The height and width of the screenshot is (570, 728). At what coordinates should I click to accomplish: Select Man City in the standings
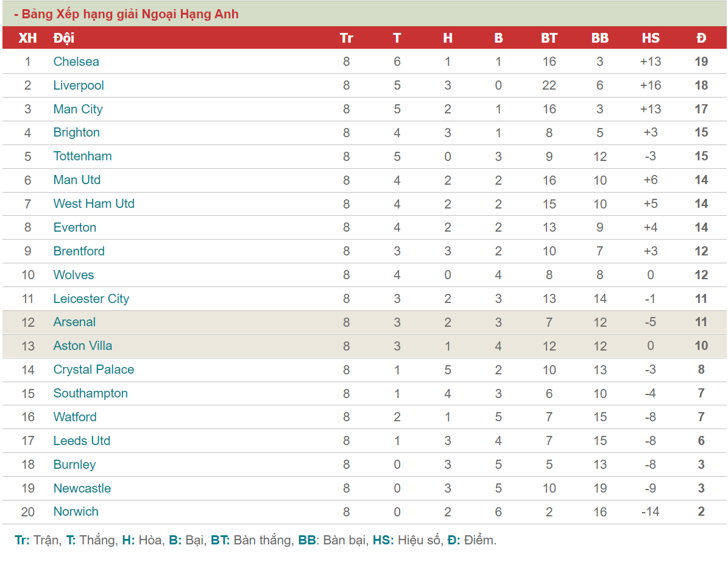[78, 109]
